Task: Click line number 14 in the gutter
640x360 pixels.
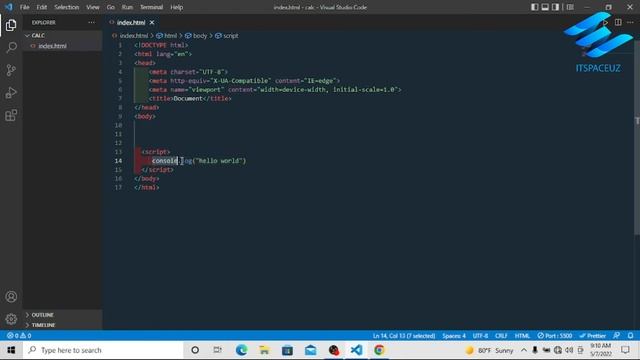Action: (118, 161)
